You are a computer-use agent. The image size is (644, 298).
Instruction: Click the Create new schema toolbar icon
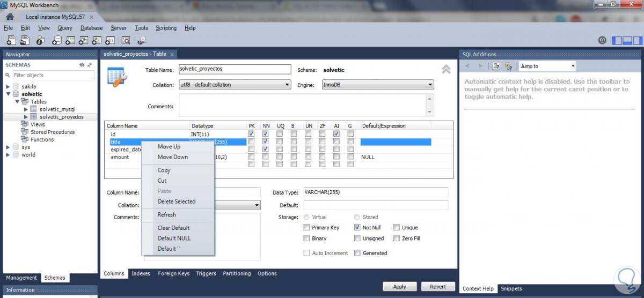[57, 40]
